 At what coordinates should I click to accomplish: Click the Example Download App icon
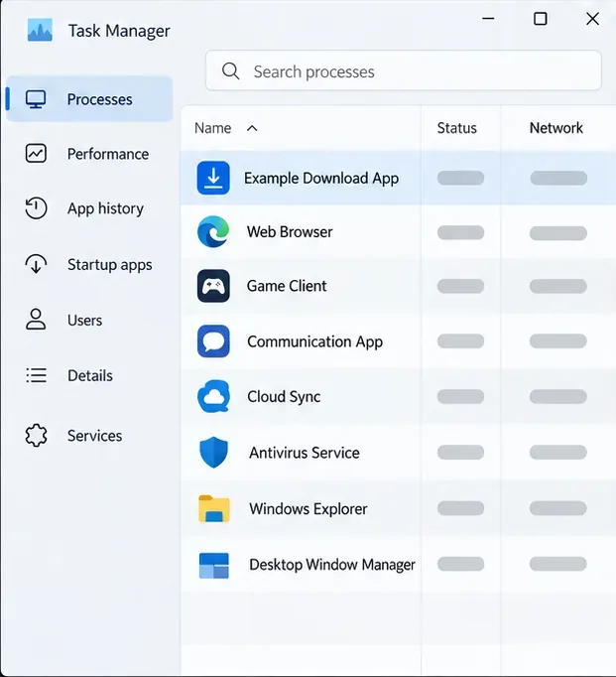click(x=213, y=178)
